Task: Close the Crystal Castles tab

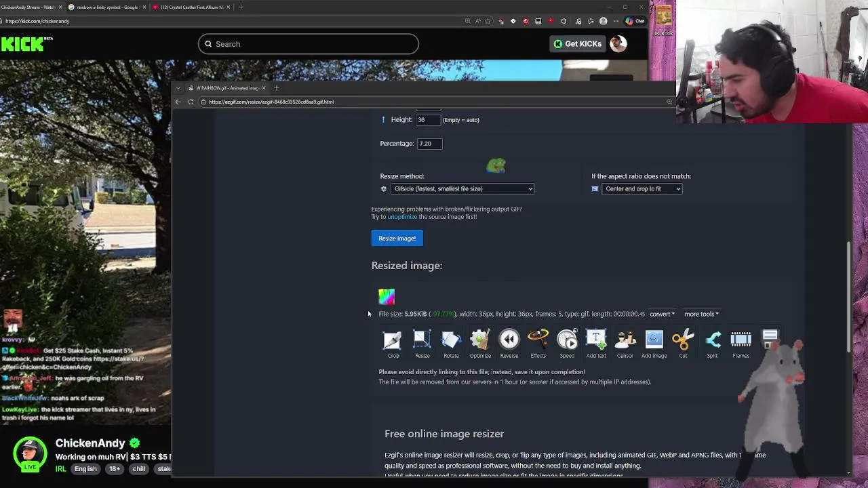Action: 228,7
